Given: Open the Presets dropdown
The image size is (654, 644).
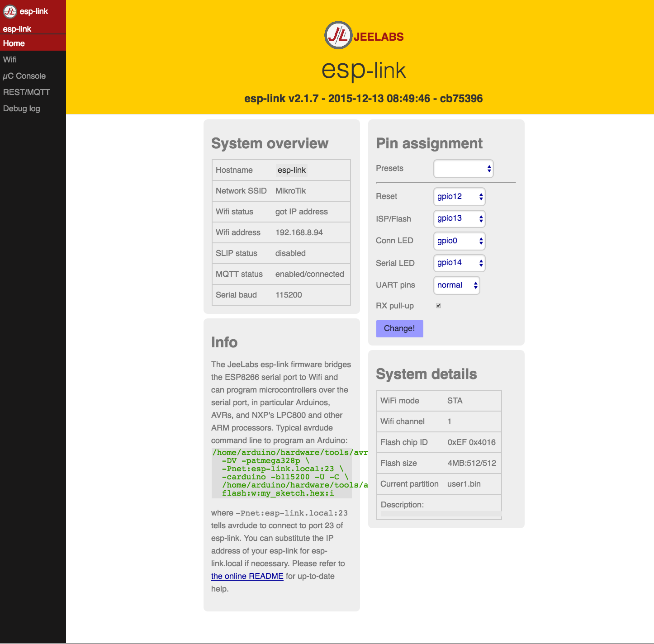Looking at the screenshot, I should [x=464, y=169].
